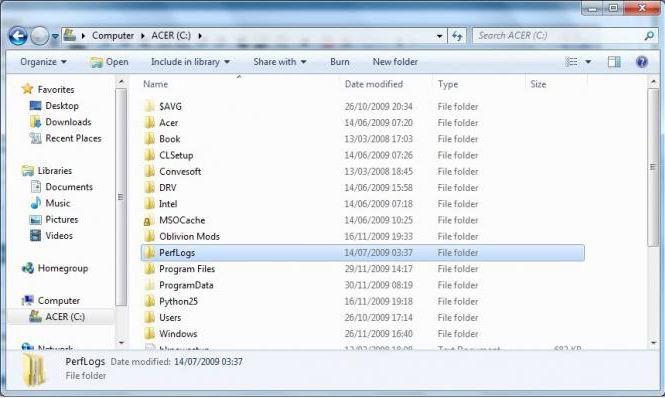
Task: Open the Share with dropdown
Action: [x=279, y=62]
